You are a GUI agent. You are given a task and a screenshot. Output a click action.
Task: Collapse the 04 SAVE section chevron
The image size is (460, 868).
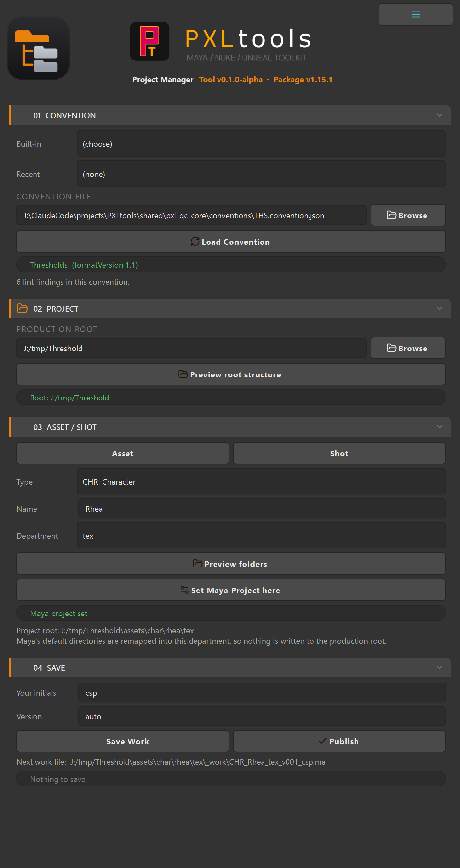[x=439, y=667]
